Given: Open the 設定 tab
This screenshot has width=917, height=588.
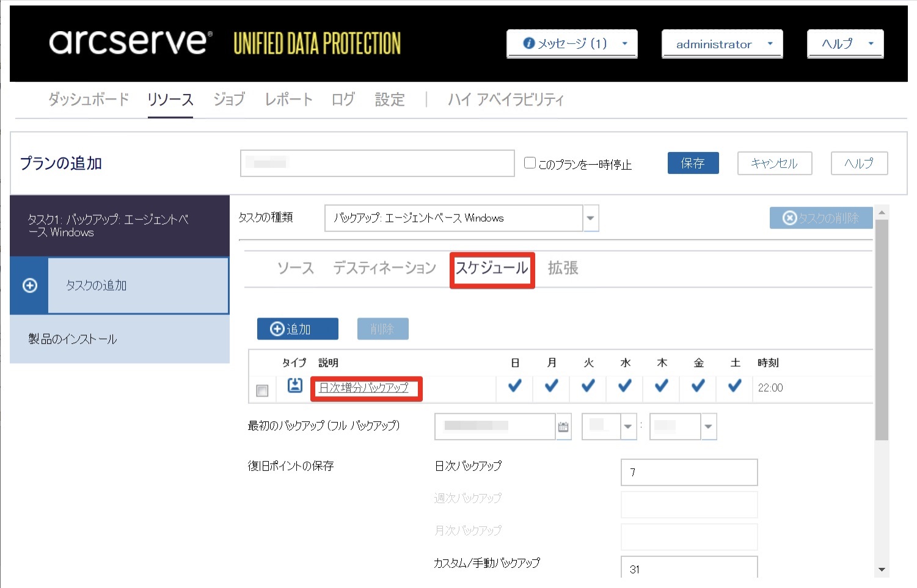Looking at the screenshot, I should coord(390,99).
